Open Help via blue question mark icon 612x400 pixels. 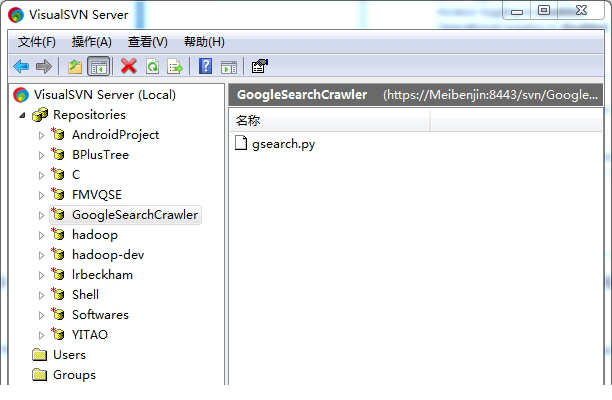[205, 66]
